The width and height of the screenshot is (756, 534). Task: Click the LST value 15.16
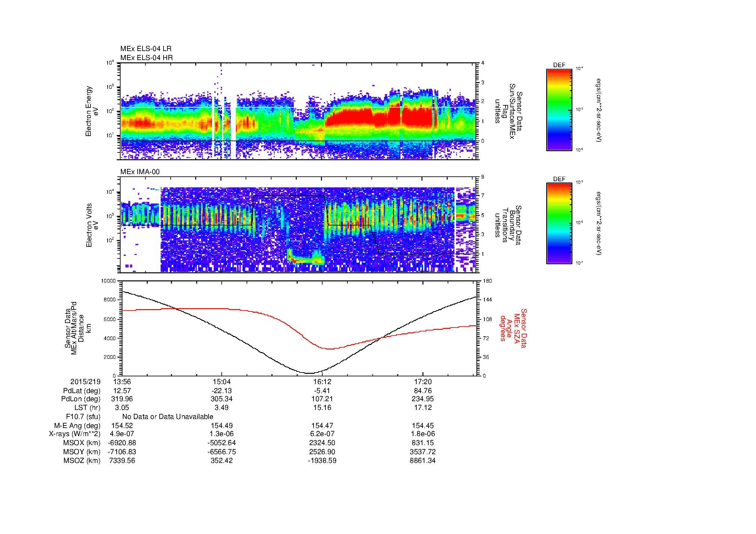(x=322, y=408)
